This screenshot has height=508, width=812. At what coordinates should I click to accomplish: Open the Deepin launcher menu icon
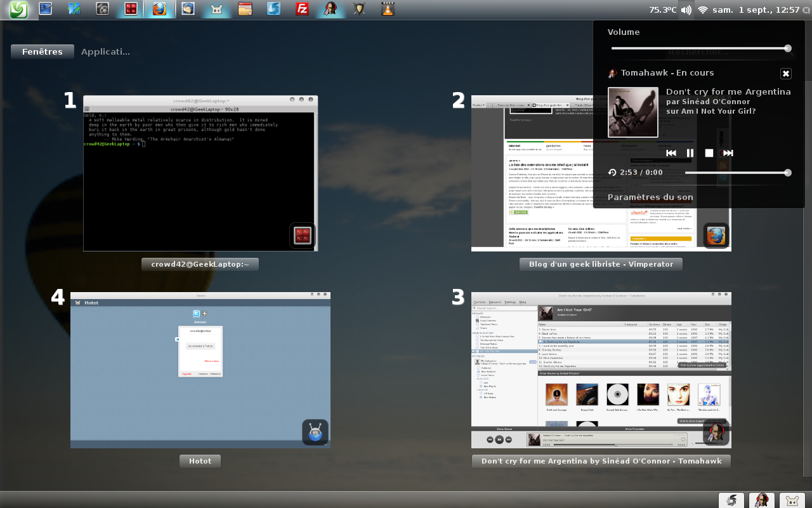click(x=19, y=9)
